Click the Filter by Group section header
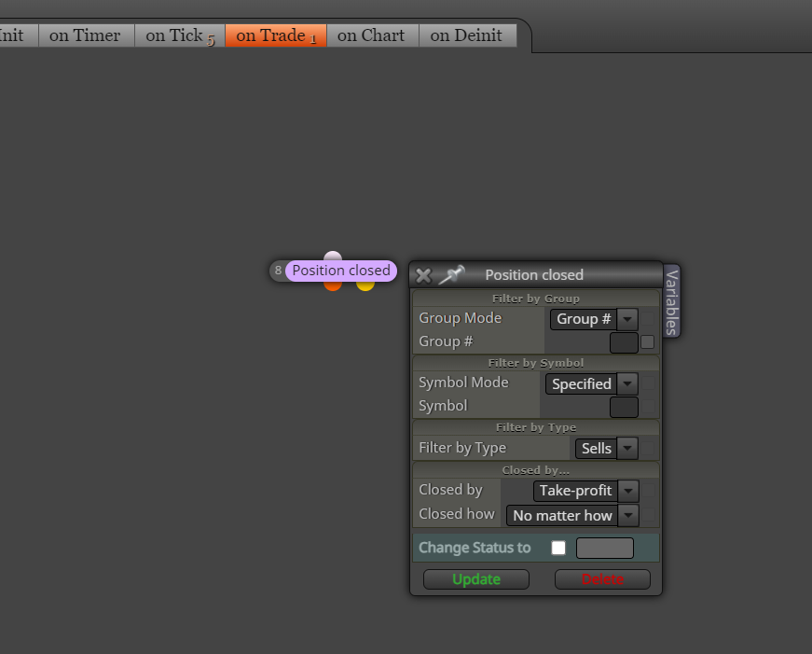This screenshot has width=812, height=654. click(535, 299)
